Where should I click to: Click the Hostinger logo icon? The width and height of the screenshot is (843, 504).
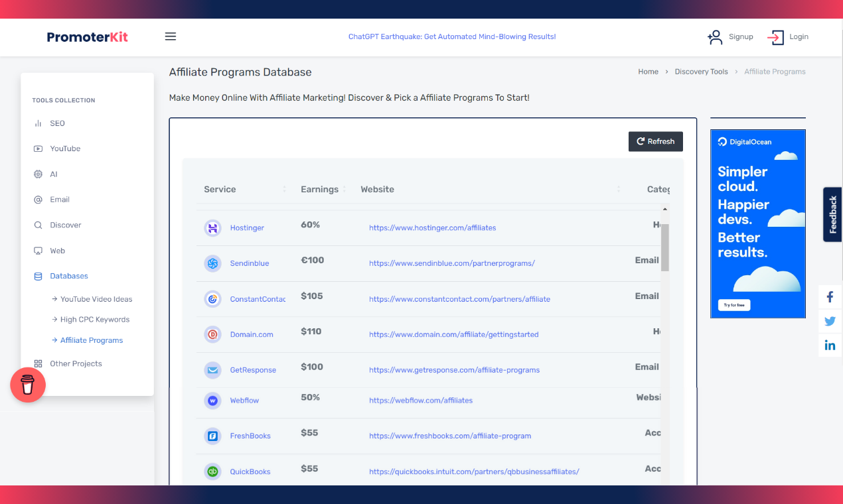212,228
